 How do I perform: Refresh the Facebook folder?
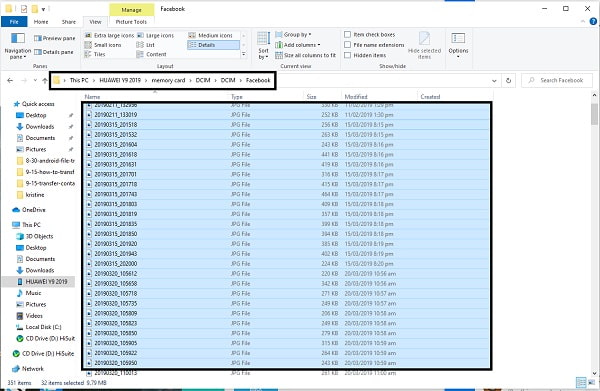509,81
